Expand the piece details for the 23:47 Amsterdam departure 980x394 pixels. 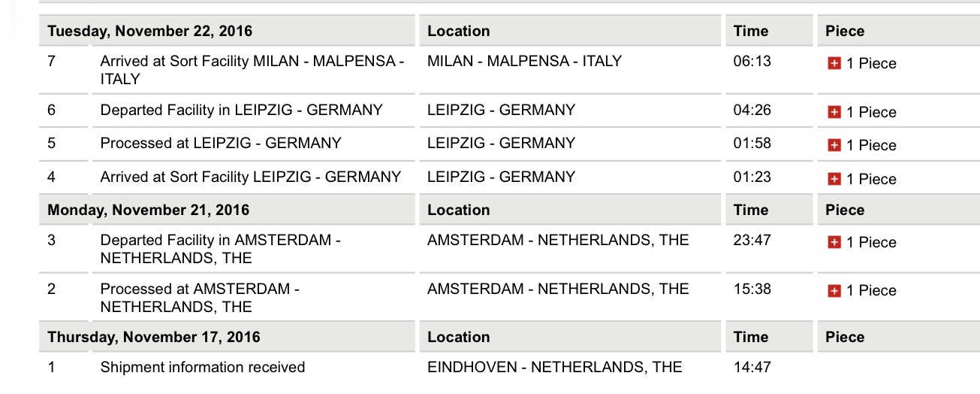tap(834, 242)
